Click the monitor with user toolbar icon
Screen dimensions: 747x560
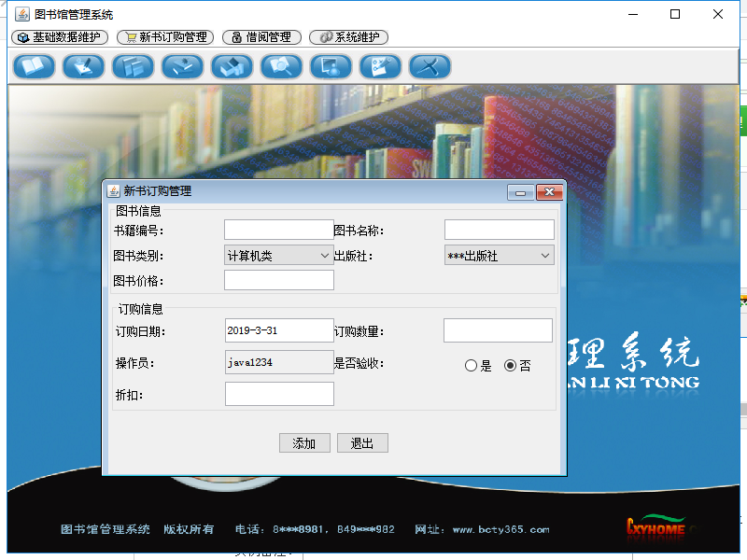click(331, 66)
